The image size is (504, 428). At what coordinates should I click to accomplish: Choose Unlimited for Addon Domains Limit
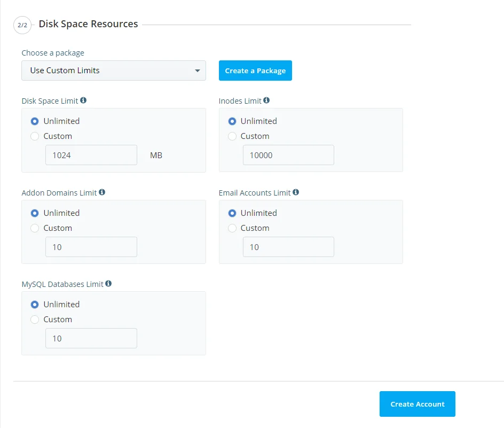pyautogui.click(x=35, y=213)
